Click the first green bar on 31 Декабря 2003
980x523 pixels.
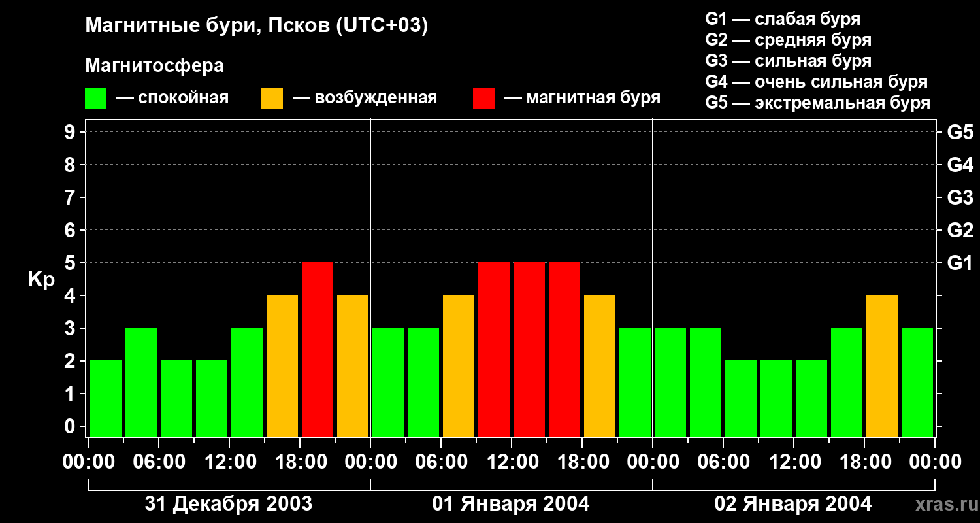(x=106, y=398)
